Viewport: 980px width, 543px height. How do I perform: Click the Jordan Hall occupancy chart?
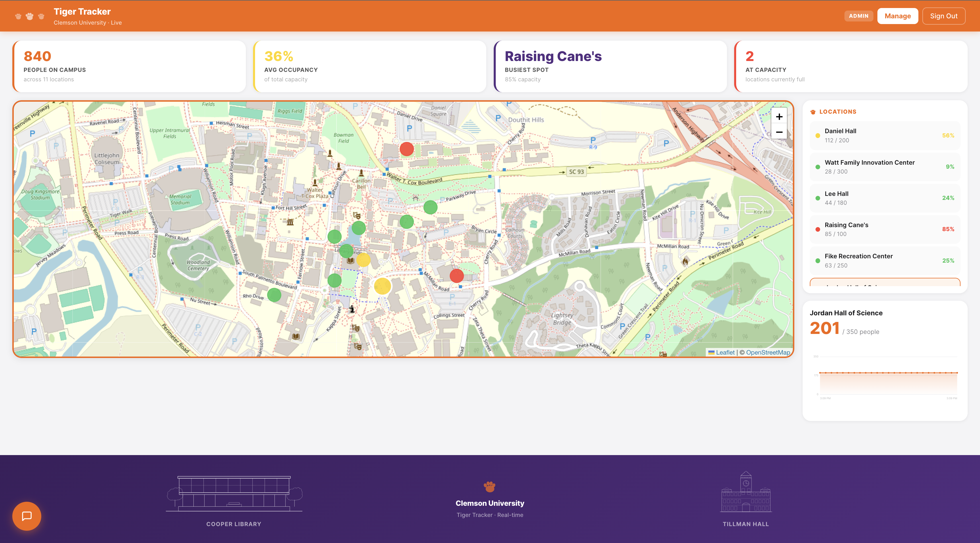[885, 377]
